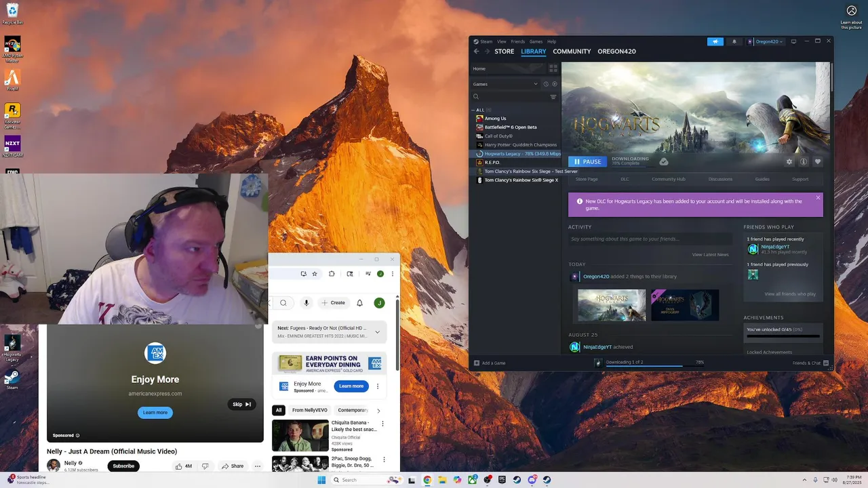Viewport: 868px width, 488px height.
Task: Open YouTube account avatar J
Action: pyautogui.click(x=380, y=303)
